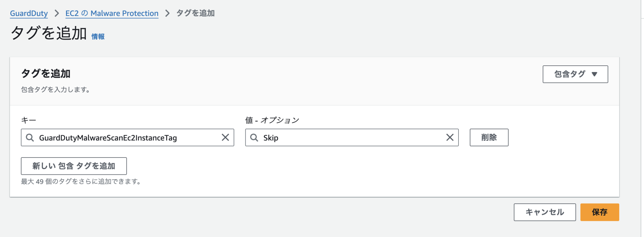Delete the tag row using 削除
This screenshot has width=644, height=237.
click(x=489, y=137)
